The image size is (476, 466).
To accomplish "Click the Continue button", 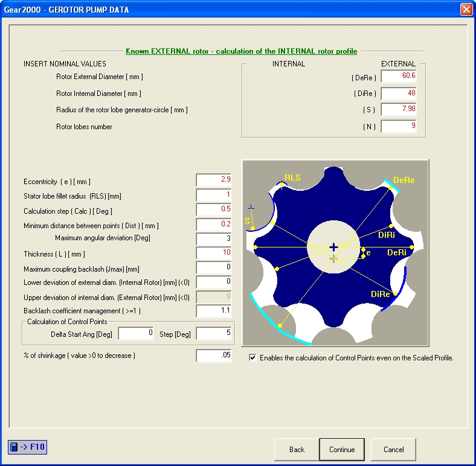I will click(x=342, y=449).
